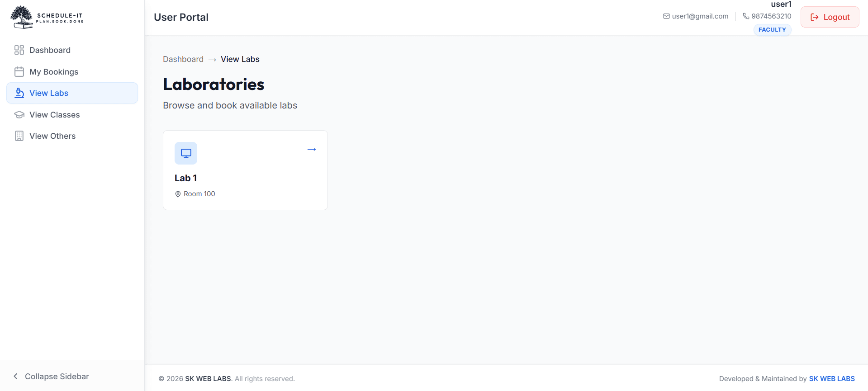
Task: Click the Dashboard grid icon
Action: [19, 50]
